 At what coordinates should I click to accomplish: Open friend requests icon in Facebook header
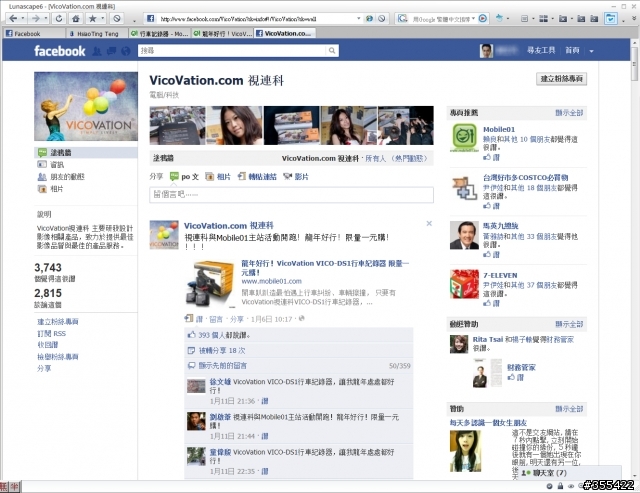pos(97,51)
